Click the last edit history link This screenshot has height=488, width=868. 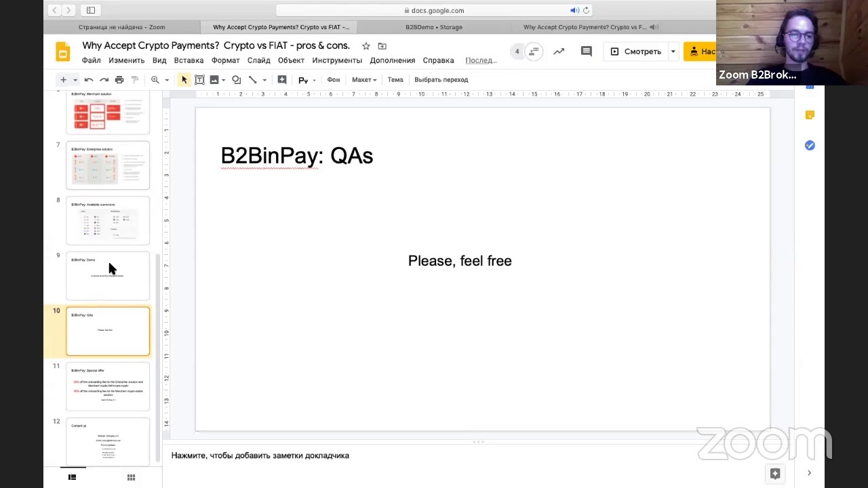coord(481,60)
